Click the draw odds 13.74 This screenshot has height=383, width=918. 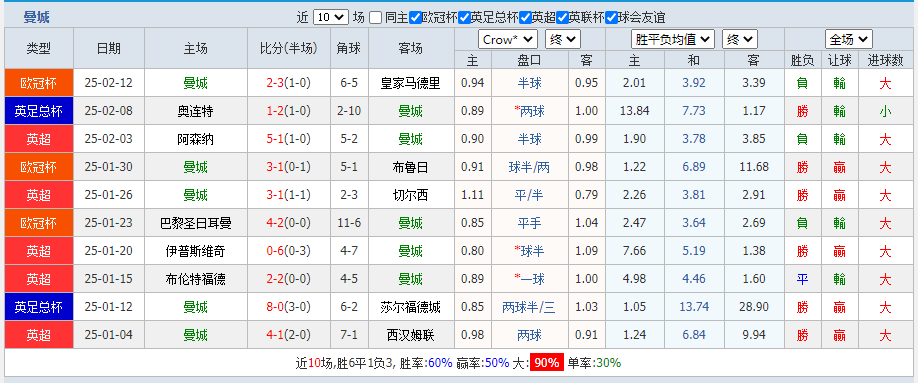(x=694, y=307)
